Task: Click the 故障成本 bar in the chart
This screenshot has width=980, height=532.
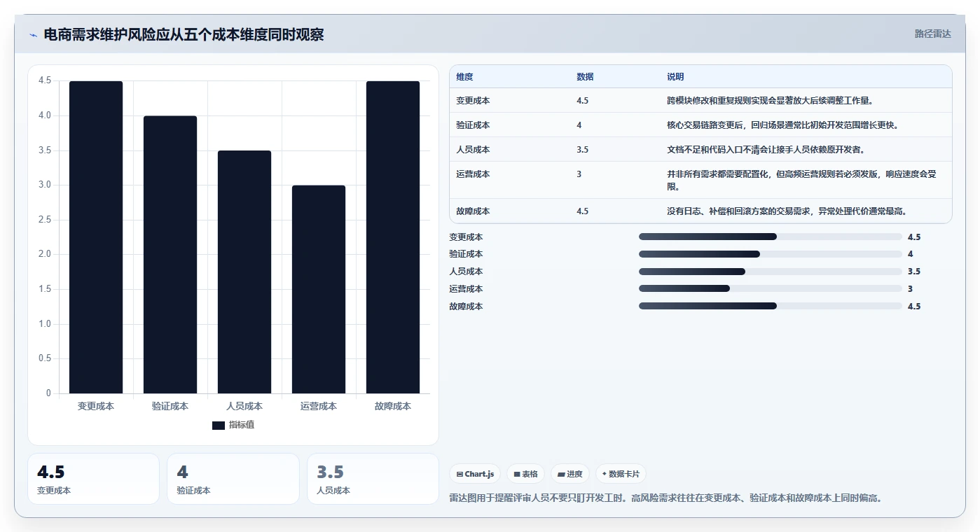Action: 393,237
